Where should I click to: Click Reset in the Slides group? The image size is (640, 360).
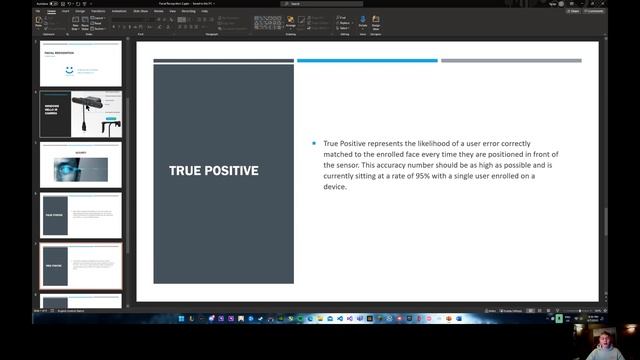(96, 23)
